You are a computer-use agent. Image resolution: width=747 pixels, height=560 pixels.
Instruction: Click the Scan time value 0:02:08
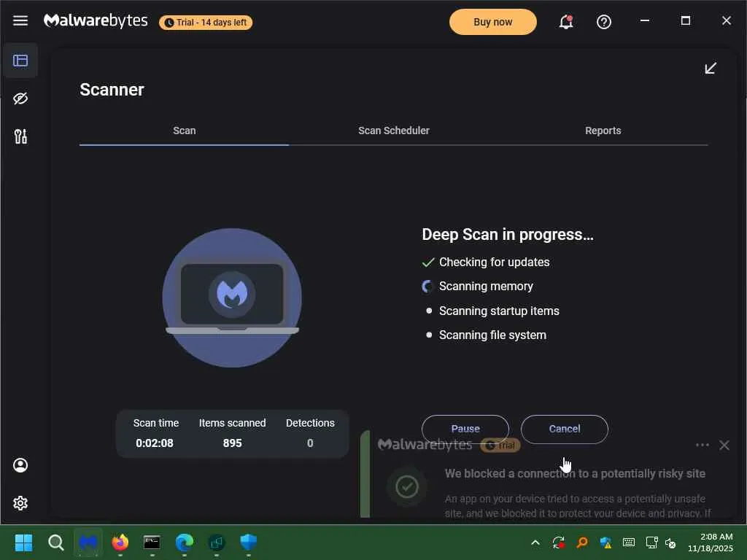pyautogui.click(x=155, y=443)
